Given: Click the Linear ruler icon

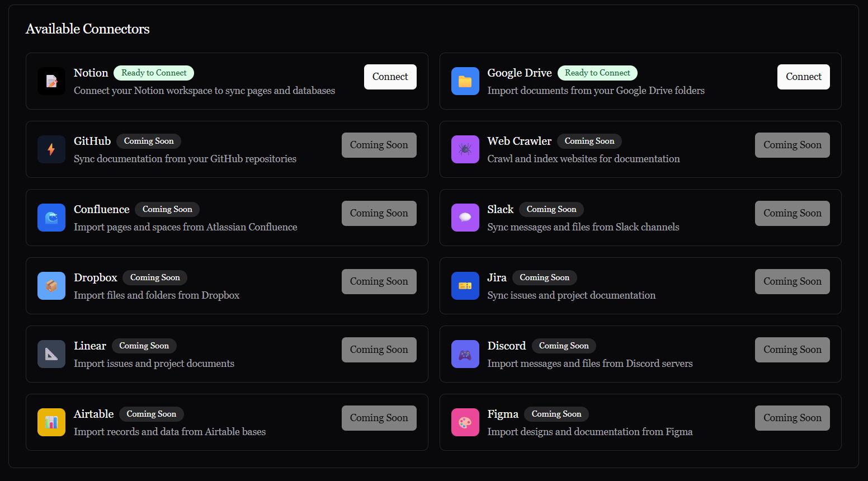Looking at the screenshot, I should (x=51, y=354).
